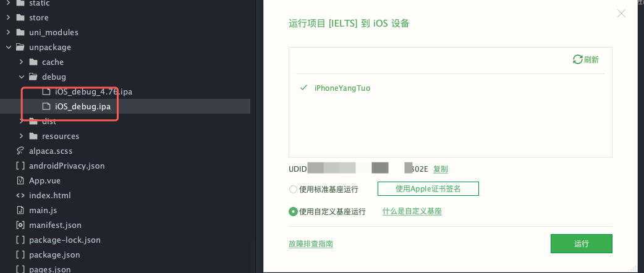Image resolution: width=644 pixels, height=273 pixels.
Task: Select the cache folder name
Action: pyautogui.click(x=53, y=62)
